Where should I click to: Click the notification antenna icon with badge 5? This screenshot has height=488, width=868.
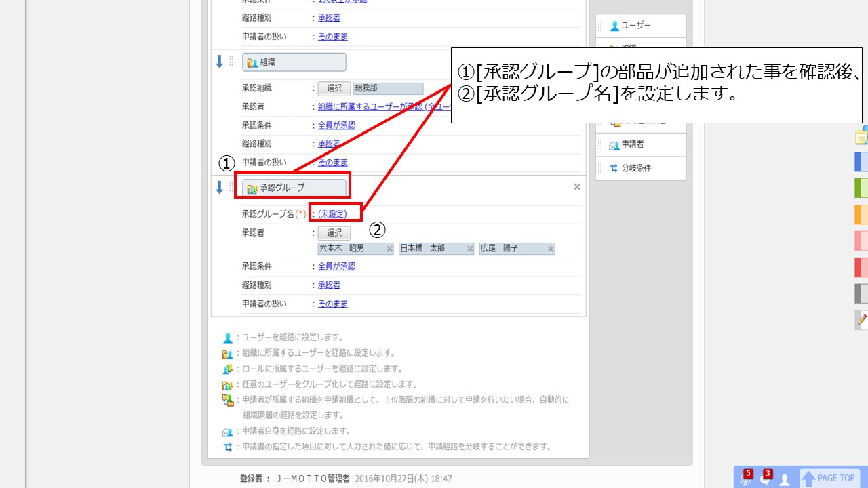746,478
